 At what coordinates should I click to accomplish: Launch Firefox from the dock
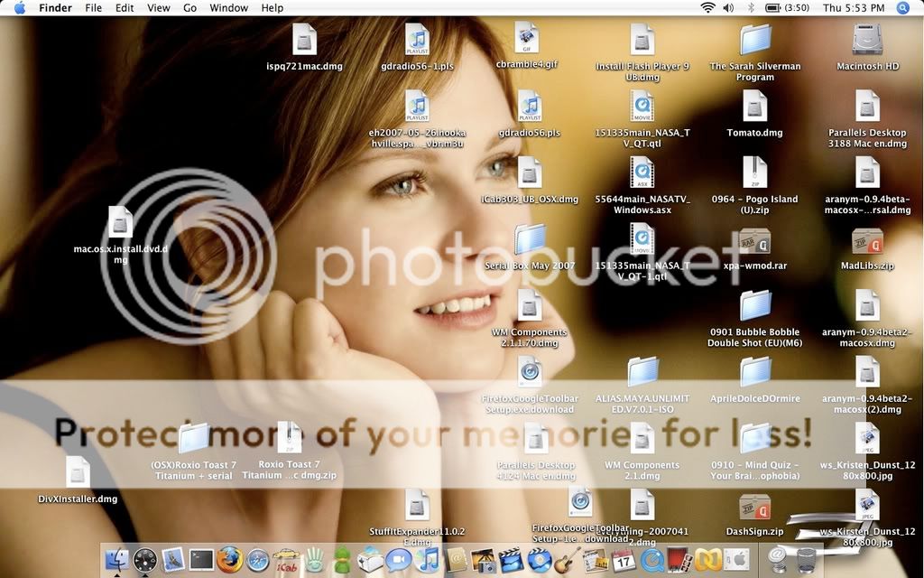[x=229, y=559]
